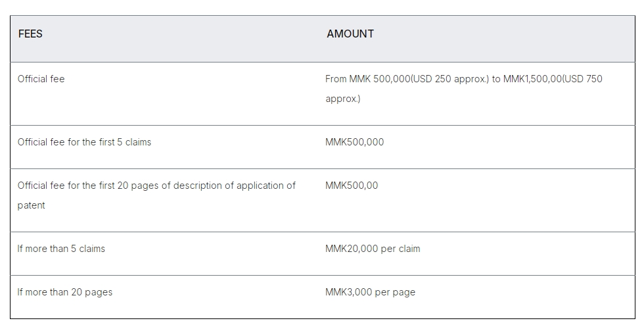The image size is (644, 327).
Task: Click the 'Official fee' row label
Action: 41,79
